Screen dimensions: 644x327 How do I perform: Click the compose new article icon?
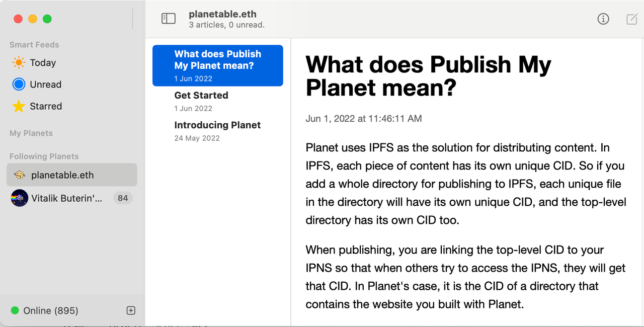(631, 19)
